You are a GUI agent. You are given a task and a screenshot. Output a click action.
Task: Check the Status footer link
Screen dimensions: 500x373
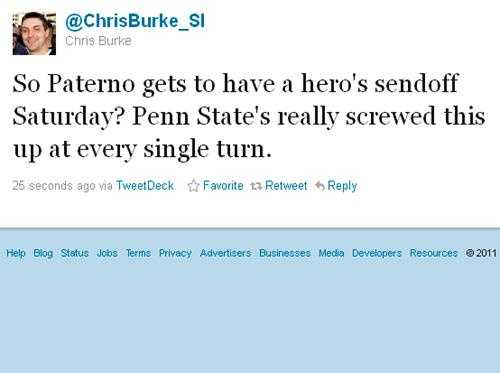(x=75, y=253)
